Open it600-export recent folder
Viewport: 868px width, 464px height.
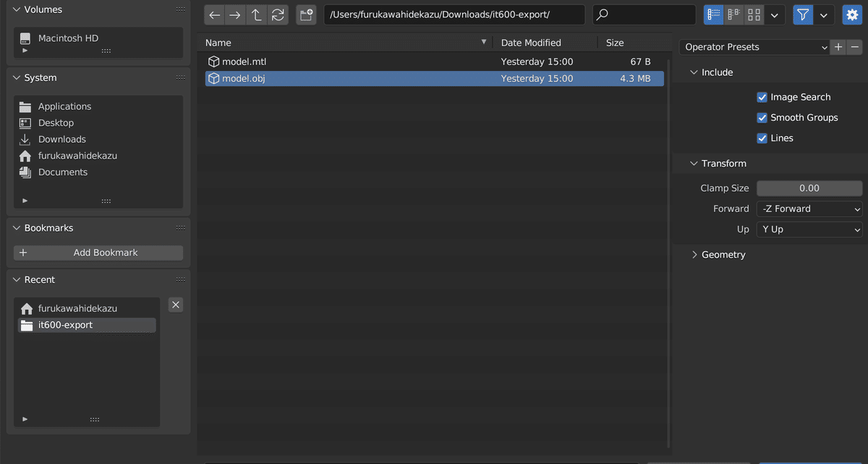click(x=87, y=325)
